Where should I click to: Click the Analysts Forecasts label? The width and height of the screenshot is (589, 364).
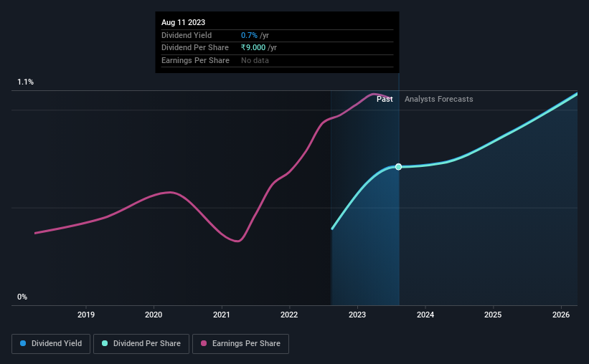point(439,99)
